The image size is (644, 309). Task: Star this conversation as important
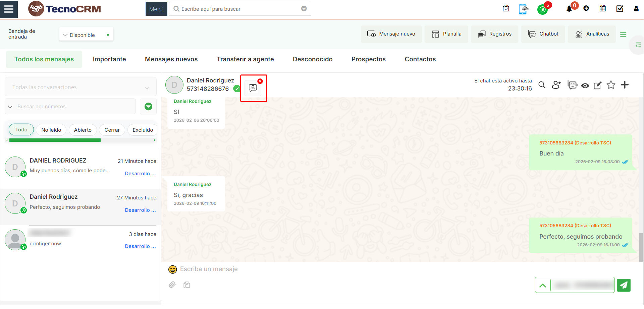point(611,85)
